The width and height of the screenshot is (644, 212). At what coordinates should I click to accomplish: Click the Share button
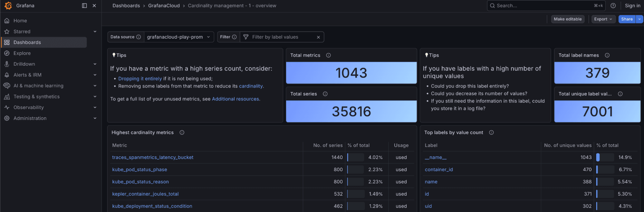(627, 19)
